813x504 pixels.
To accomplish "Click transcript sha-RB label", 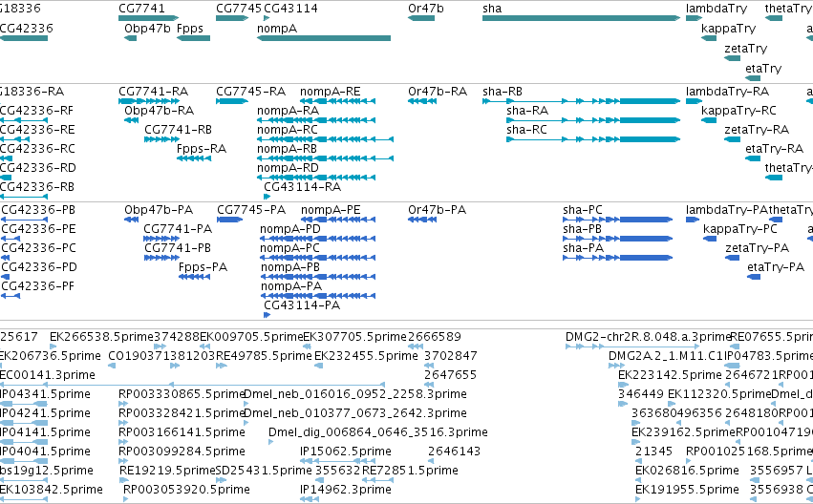I will point(502,92).
